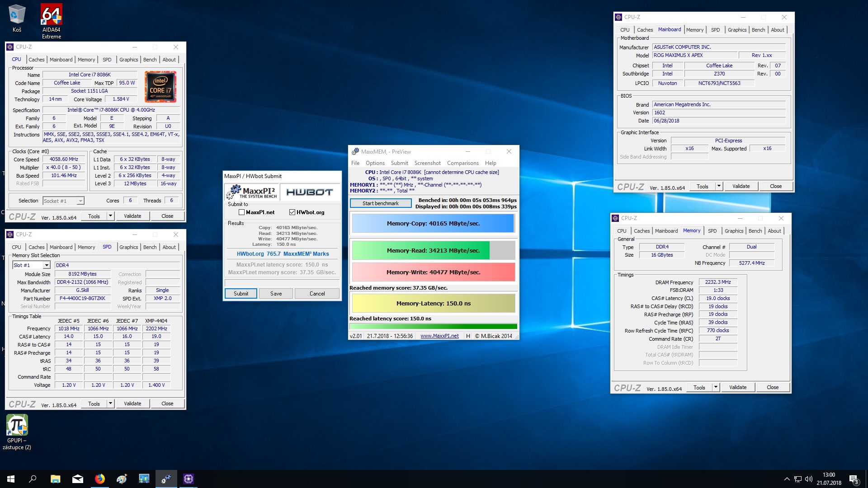Screen dimensions: 868x488
Task: Click the HWBOT logo in submit dialog
Action: point(310,192)
